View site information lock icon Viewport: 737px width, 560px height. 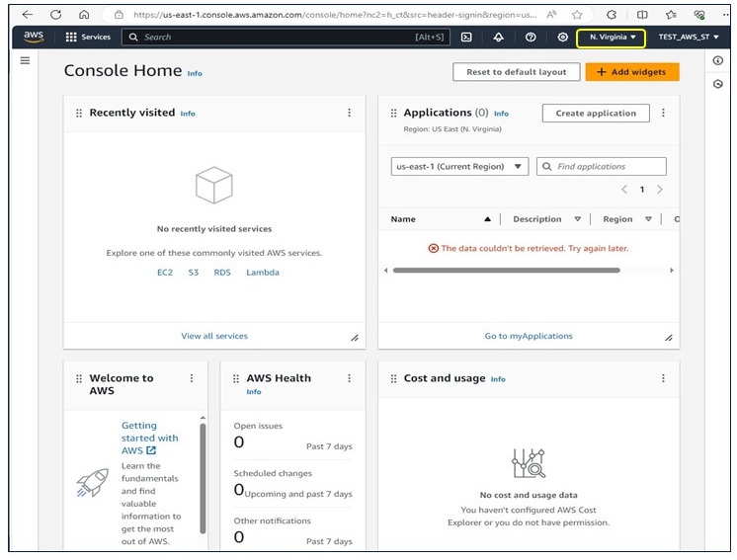click(119, 15)
